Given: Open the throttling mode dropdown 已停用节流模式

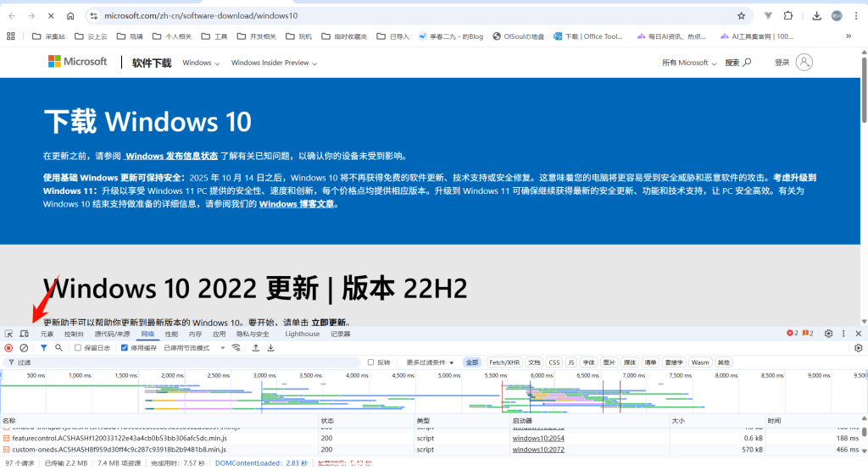Looking at the screenshot, I should [x=194, y=348].
